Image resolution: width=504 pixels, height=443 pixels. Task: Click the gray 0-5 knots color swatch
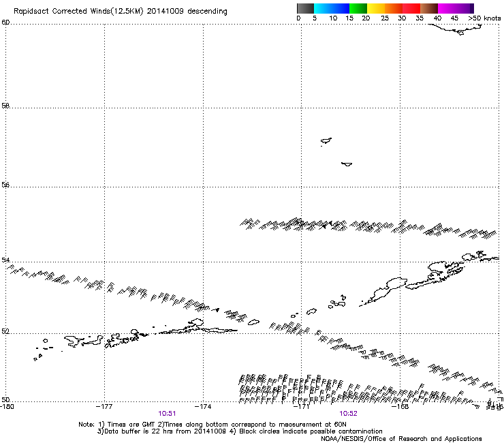pos(305,8)
